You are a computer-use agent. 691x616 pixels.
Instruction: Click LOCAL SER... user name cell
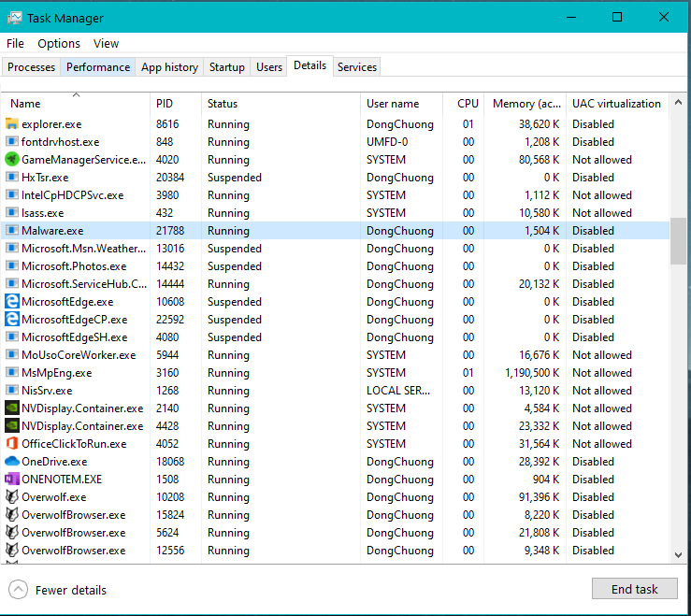398,391
